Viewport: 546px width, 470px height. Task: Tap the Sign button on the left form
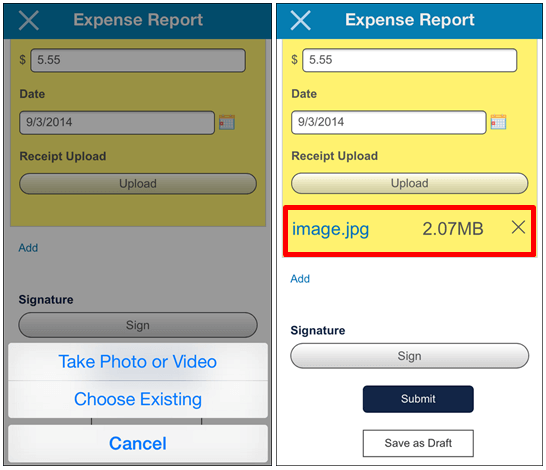click(138, 325)
